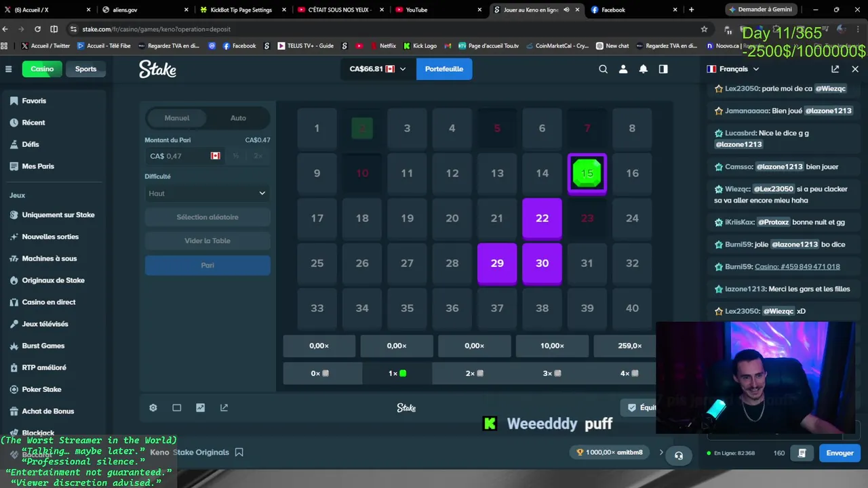
Task: Open the user profile icon
Action: (623, 69)
